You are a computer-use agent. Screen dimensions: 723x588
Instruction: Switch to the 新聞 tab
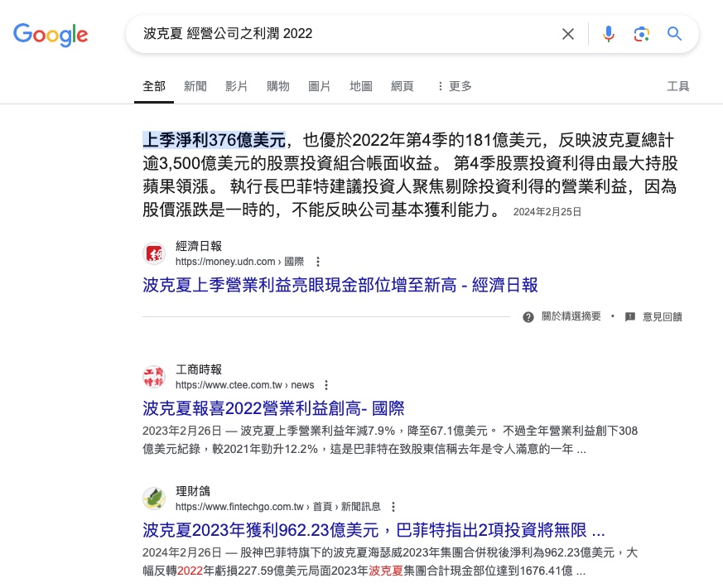(195, 86)
